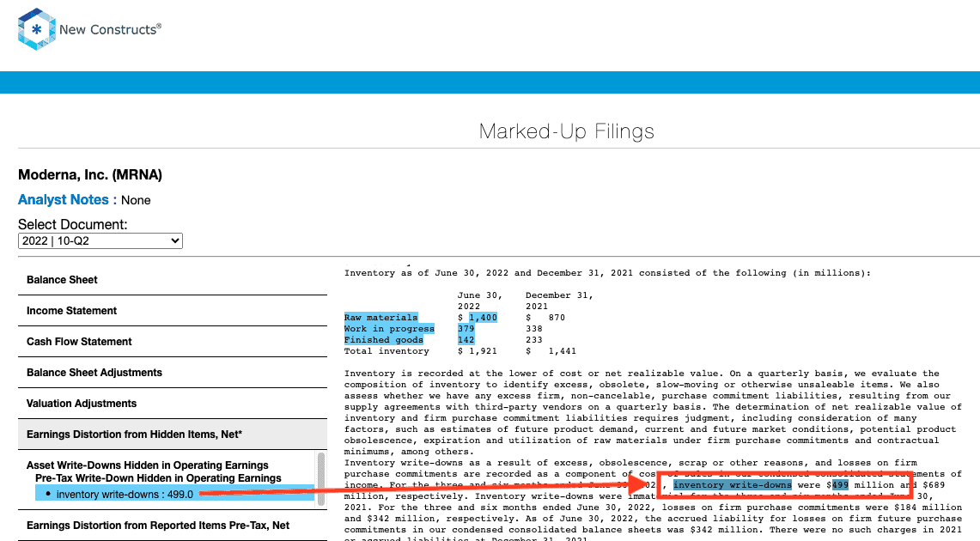Click Asset Write-Downs Hidden in Operating Earnings

coord(148,465)
